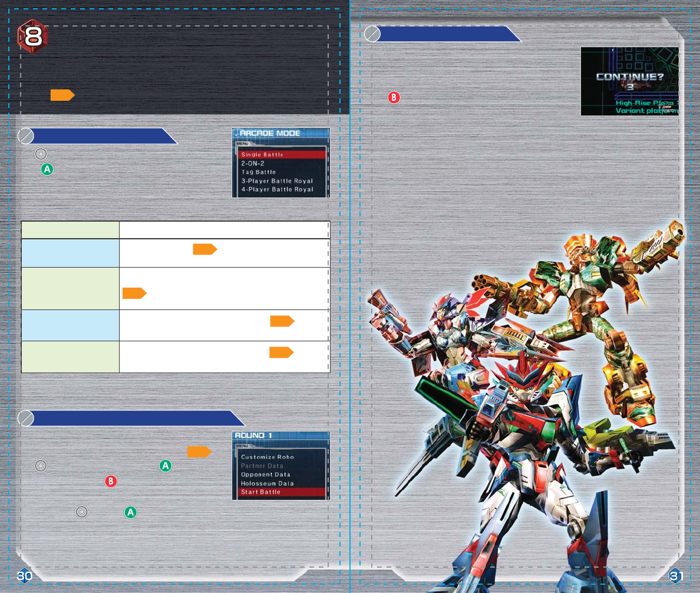Click the orange arrow in the table's second row

[205, 249]
